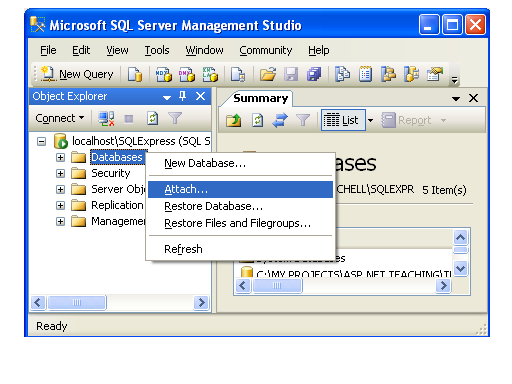Show the Object Explorer toolbar icon
This screenshot has width=512, height=384.
point(388,74)
